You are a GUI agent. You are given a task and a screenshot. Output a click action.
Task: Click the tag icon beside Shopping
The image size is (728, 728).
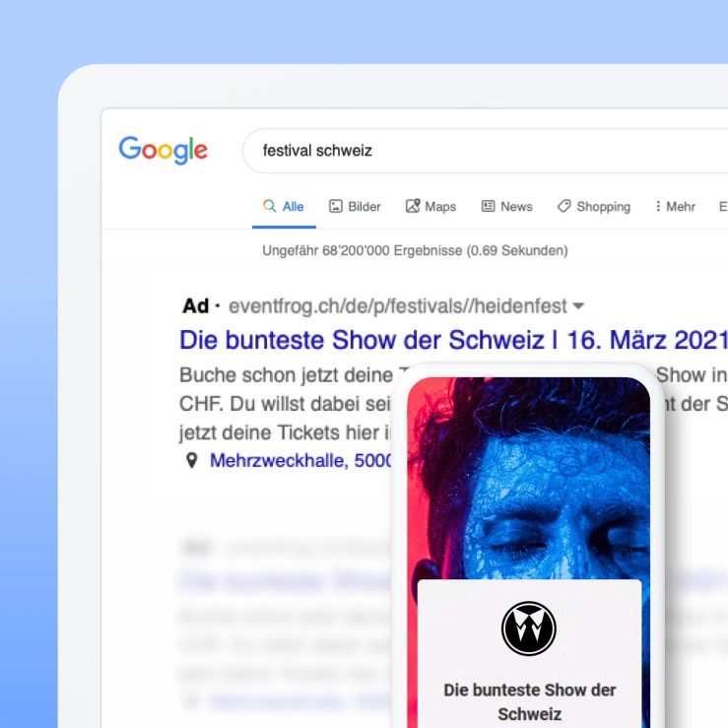coord(563,206)
